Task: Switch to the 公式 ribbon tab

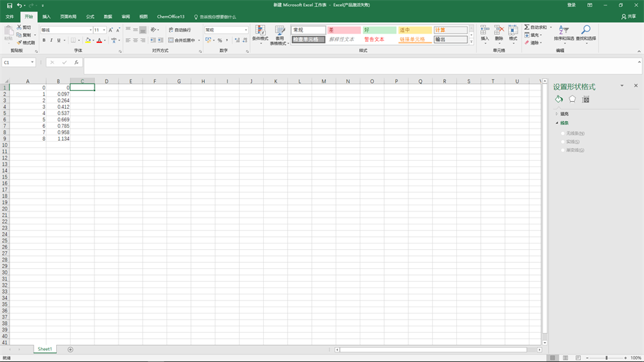Action: pos(90,16)
